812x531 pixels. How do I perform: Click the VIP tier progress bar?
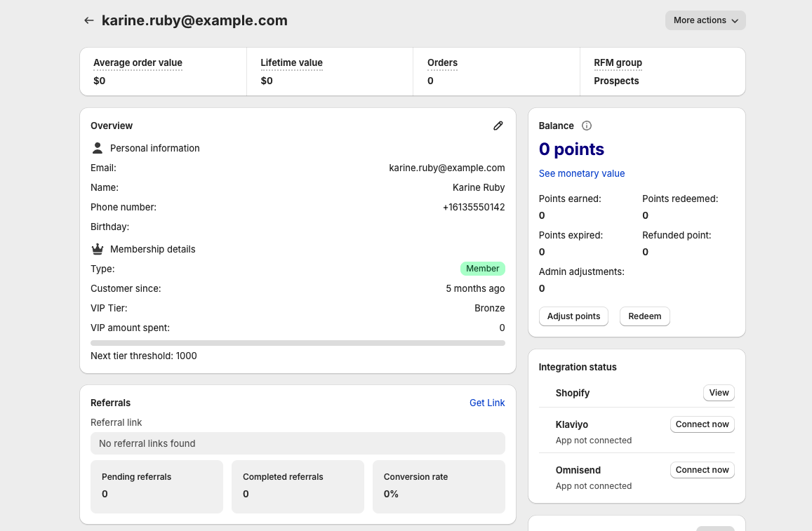click(298, 343)
